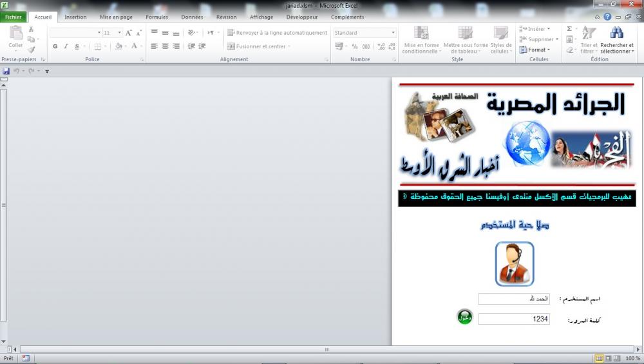Click the eraser clear icon
This screenshot has height=364, width=644.
pyautogui.click(x=569, y=50)
